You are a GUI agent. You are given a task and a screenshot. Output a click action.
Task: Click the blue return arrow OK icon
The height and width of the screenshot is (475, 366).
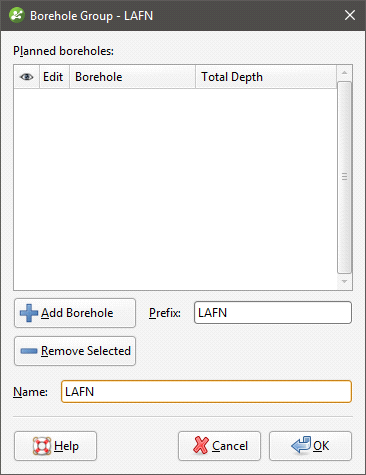point(301,445)
